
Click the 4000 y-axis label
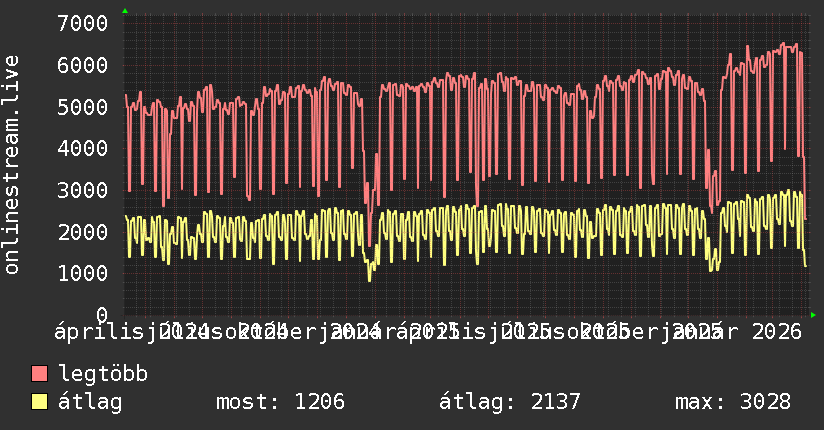[x=83, y=148]
